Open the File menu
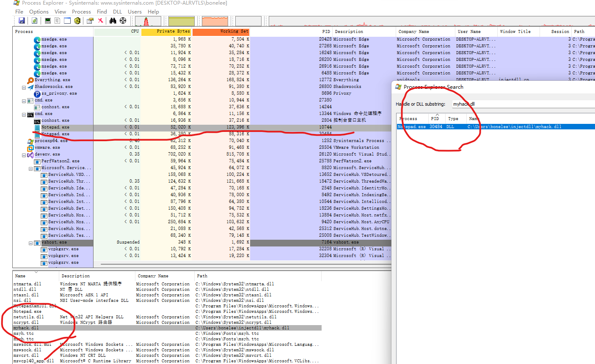 click(x=19, y=12)
